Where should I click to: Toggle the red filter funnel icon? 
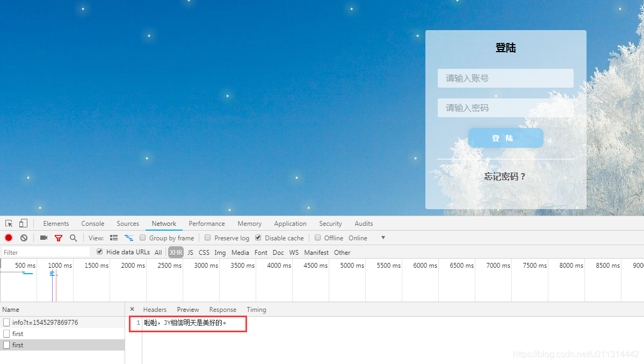pos(59,238)
